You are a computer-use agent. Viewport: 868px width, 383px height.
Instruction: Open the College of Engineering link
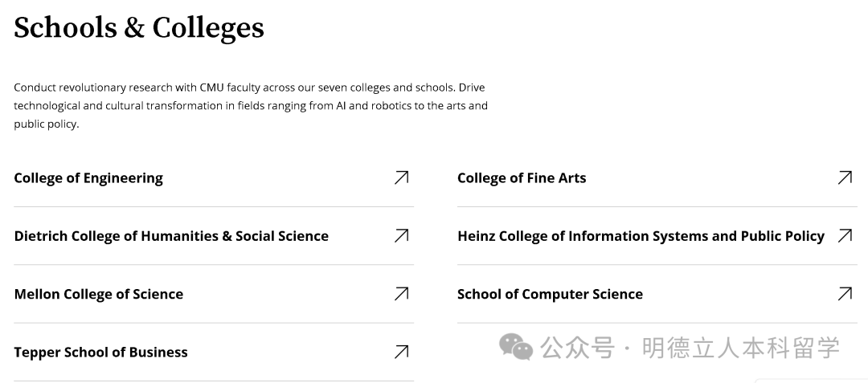point(88,178)
